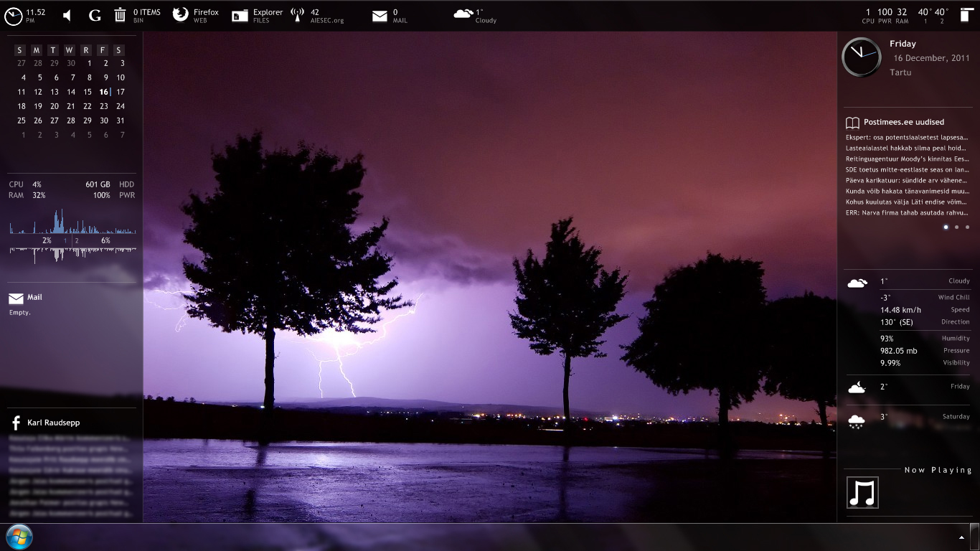Screen dimensions: 980x551
Task: Click the current weather cloud icon in sidebar
Action: click(x=857, y=283)
